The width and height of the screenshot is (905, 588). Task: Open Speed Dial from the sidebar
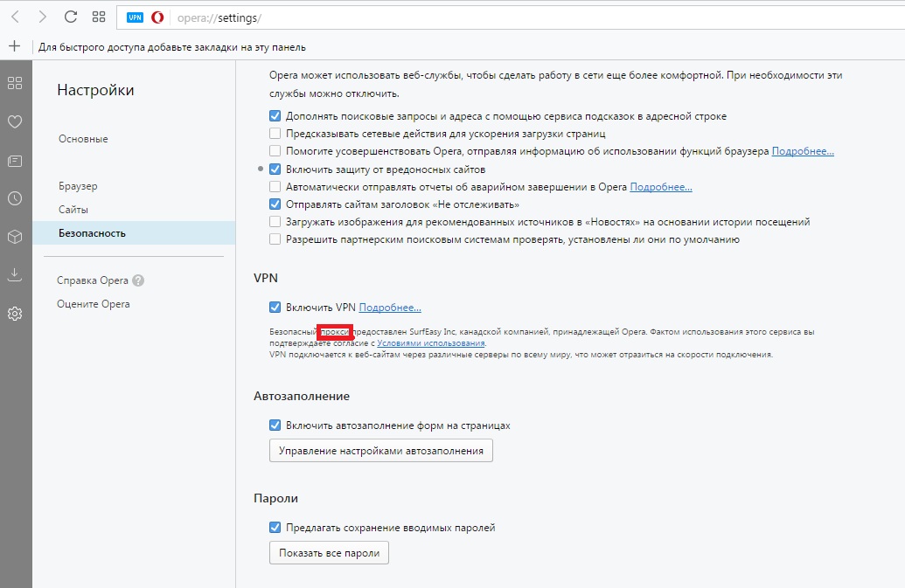coord(15,83)
